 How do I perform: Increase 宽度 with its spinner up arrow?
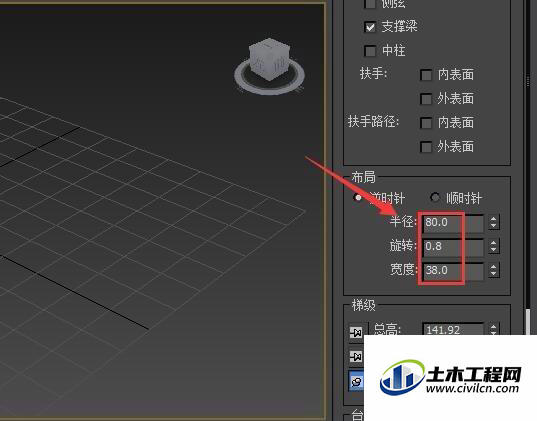point(494,267)
